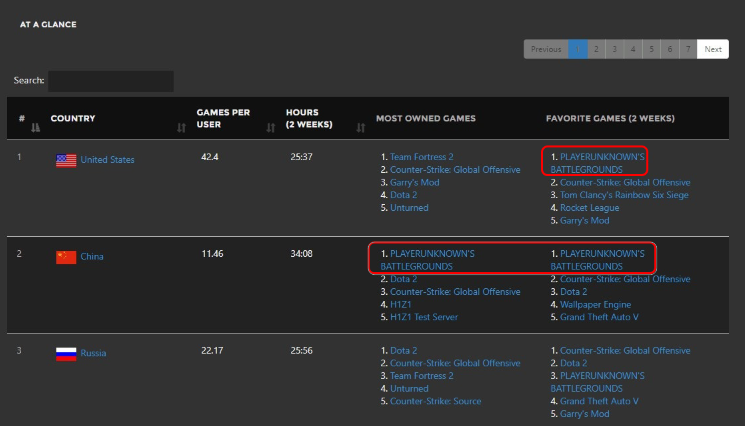Screen dimensions: 745x426
Task: Open the China country link
Action: [92, 256]
